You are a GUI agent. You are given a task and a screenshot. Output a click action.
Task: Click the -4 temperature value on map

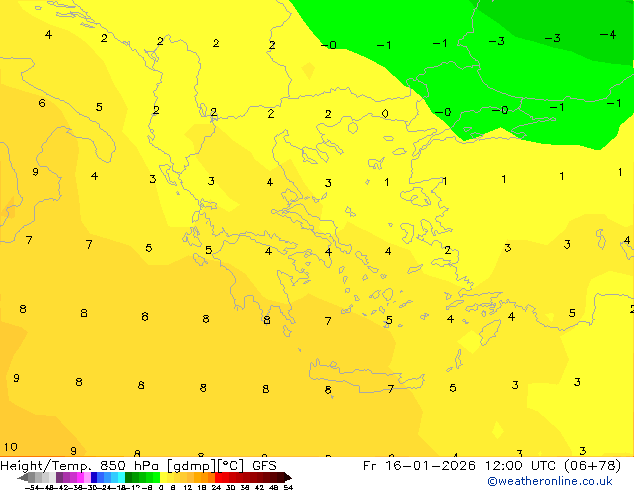[608, 34]
